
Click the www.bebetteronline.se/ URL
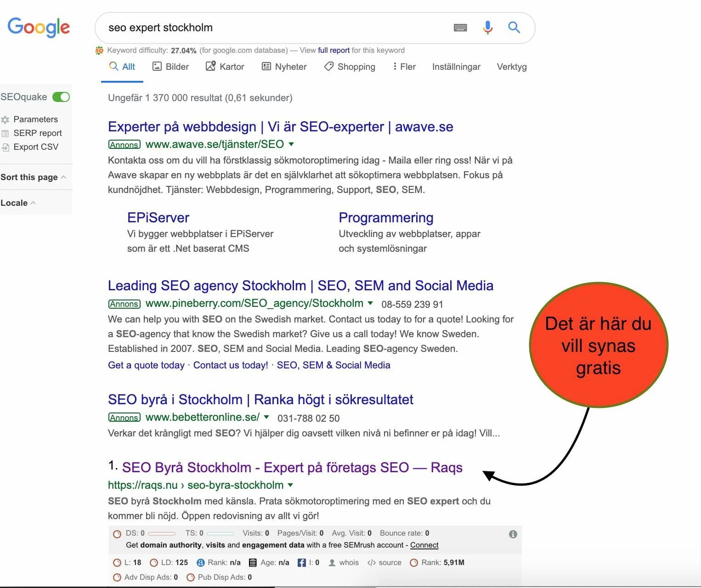pos(203,417)
